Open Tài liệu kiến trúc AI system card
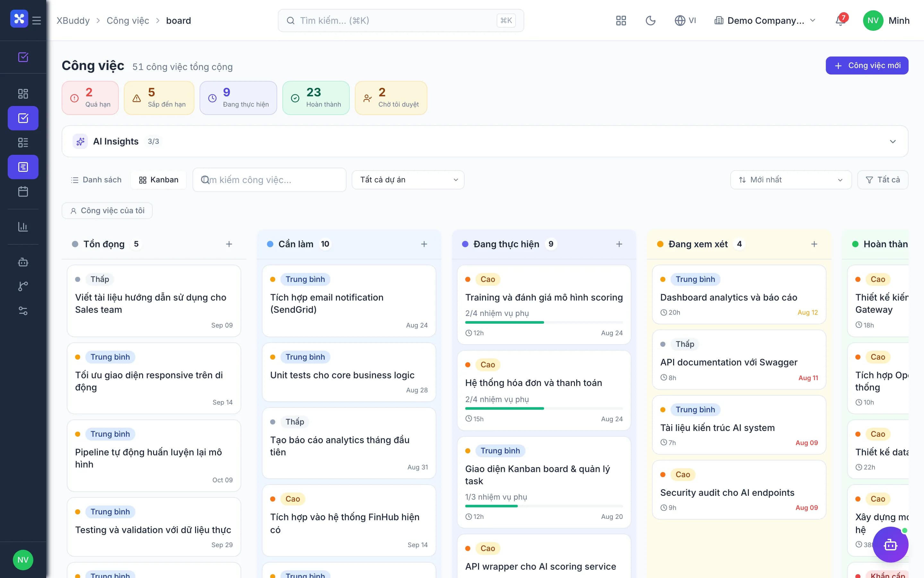 [739, 425]
